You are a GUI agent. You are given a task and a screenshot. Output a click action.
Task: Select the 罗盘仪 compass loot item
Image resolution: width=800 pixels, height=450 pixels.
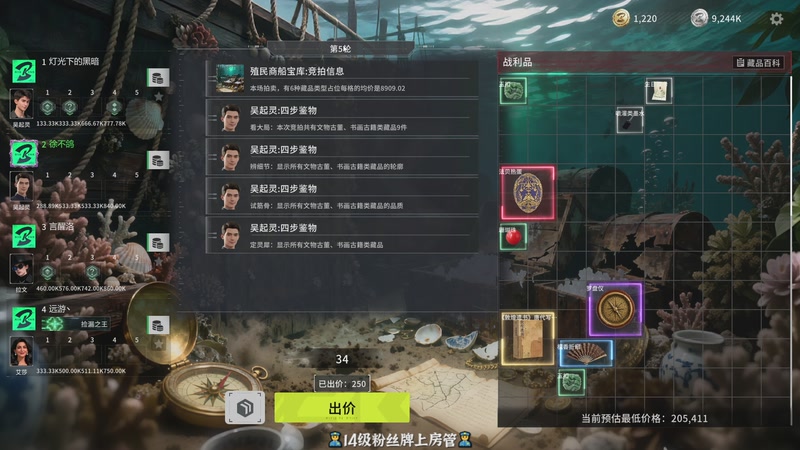(x=615, y=310)
